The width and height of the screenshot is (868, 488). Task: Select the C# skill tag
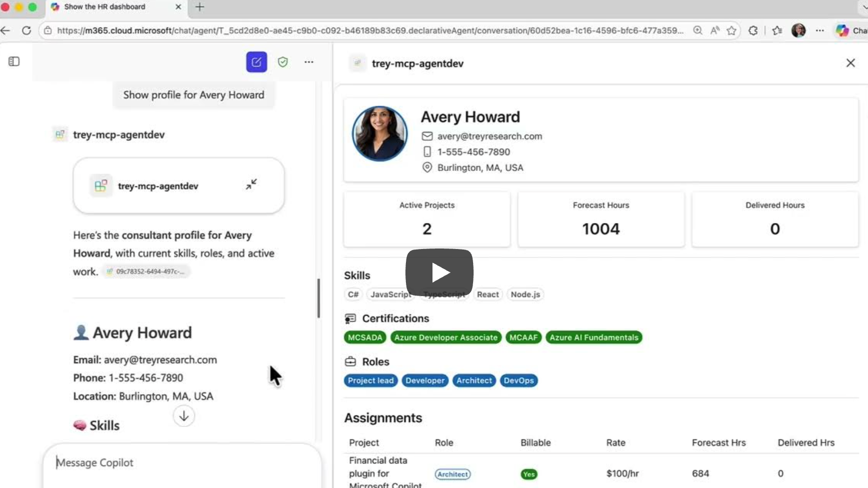353,295
